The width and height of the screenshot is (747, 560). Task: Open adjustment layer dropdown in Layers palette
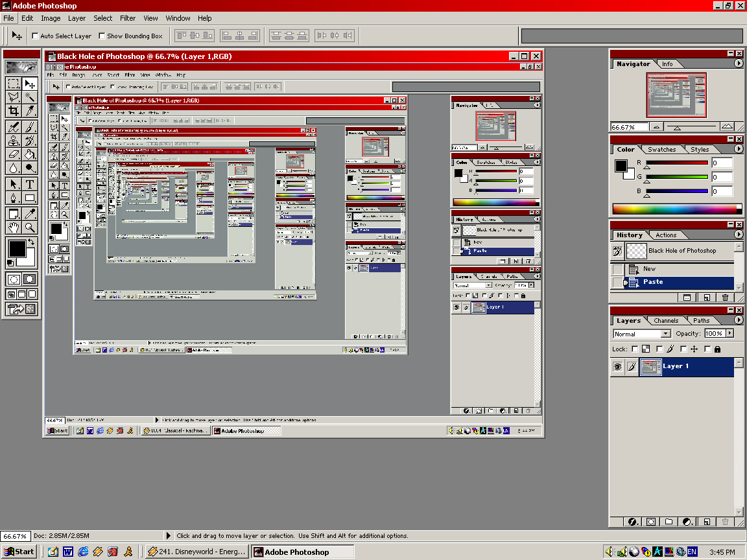coord(687,522)
